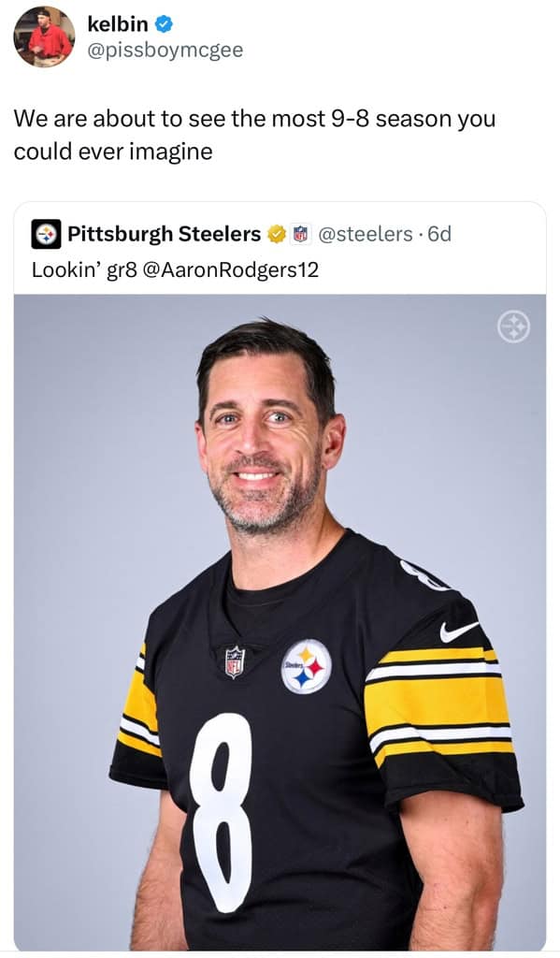The image size is (560, 958).
Task: Click the Steelers logo patch on jersey chest
Action: pyautogui.click(x=306, y=666)
